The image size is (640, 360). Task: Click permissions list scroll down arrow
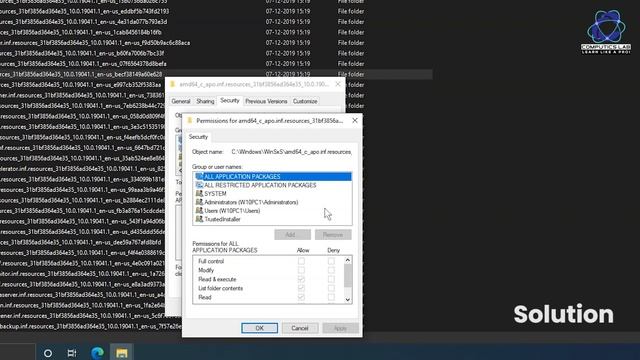348,300
